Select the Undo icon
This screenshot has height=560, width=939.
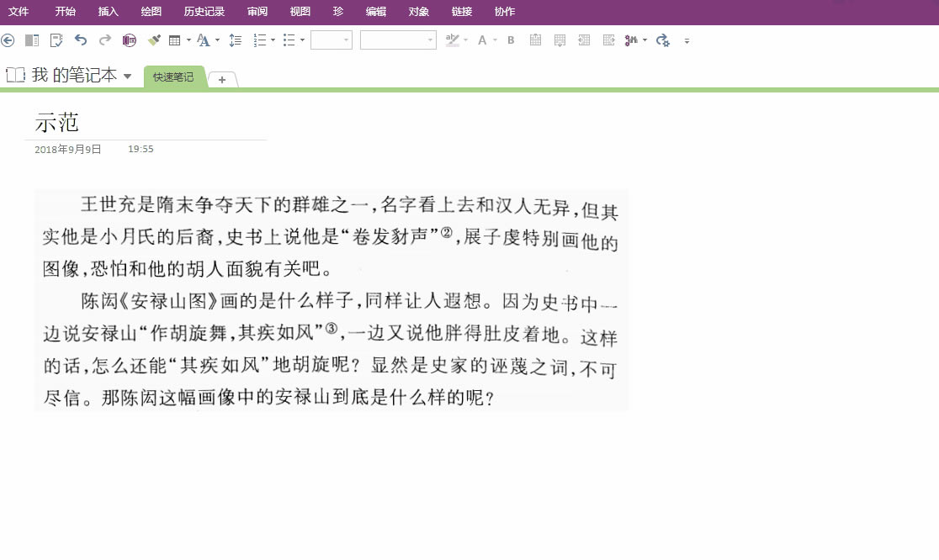point(81,40)
